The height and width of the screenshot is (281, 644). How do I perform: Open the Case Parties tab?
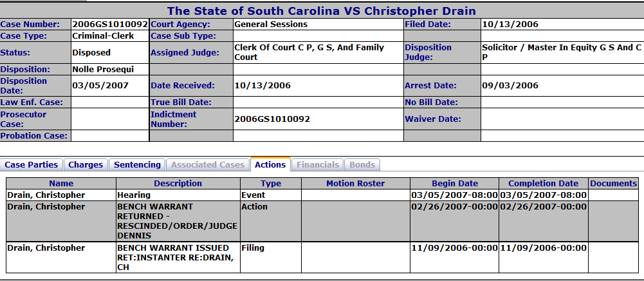(32, 164)
